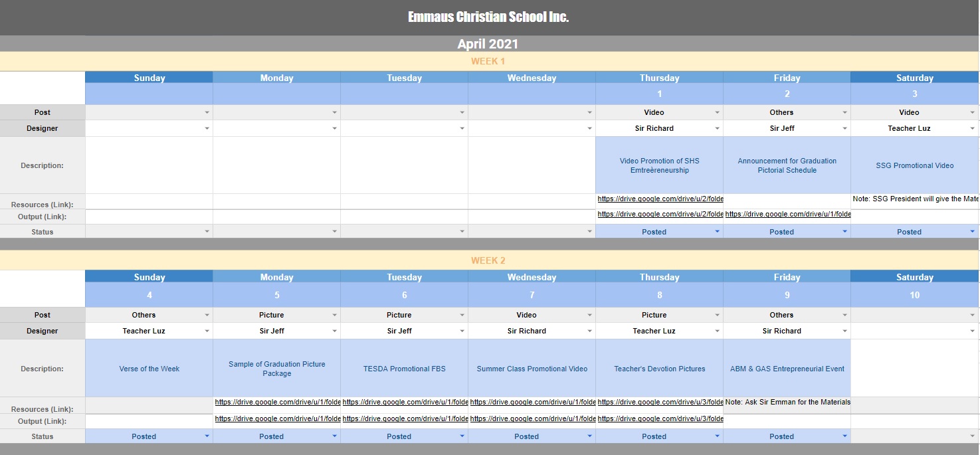Open the Status dropdown for Tuesday April 6
980x455 pixels.
(462, 436)
